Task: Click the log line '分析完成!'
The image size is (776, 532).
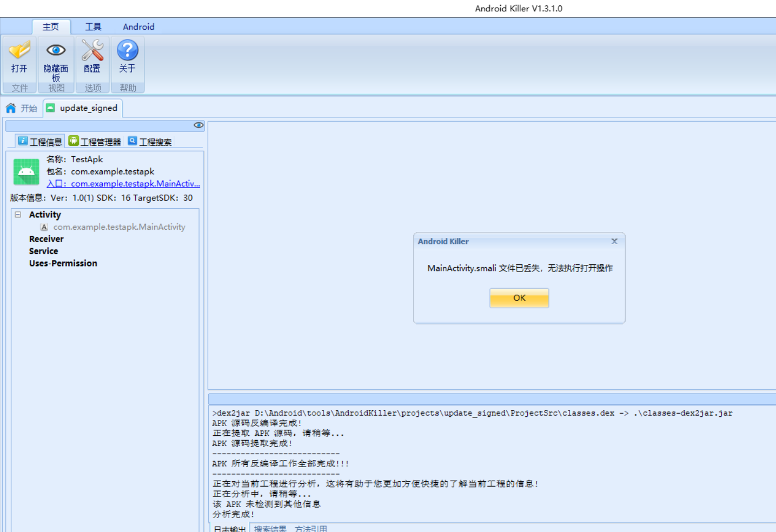Action: pyautogui.click(x=233, y=514)
